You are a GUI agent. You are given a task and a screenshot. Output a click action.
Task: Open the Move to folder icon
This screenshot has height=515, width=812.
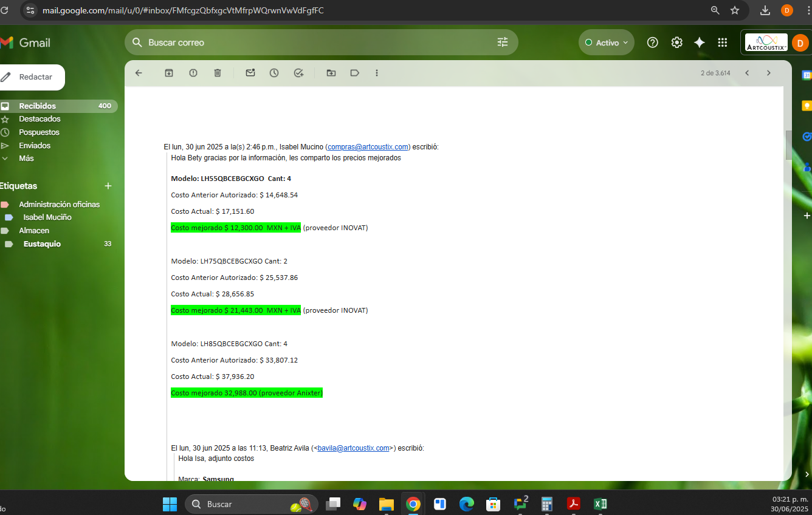[x=331, y=73]
